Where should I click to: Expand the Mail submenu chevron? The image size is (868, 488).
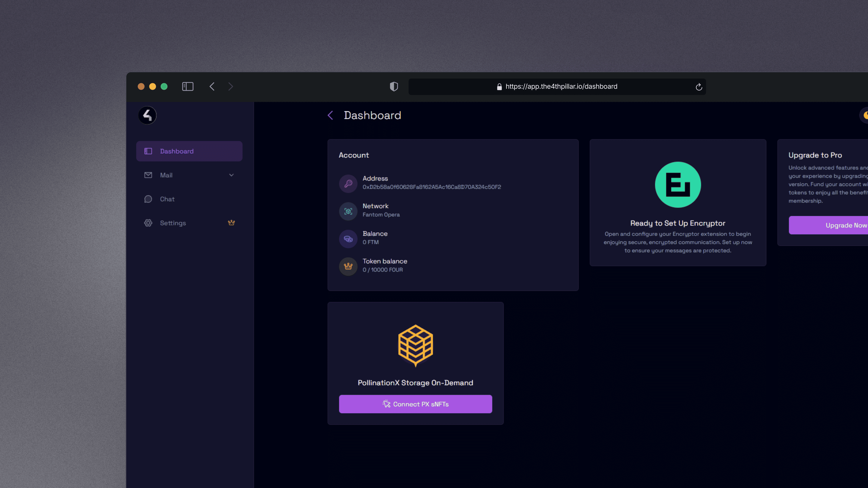point(231,175)
